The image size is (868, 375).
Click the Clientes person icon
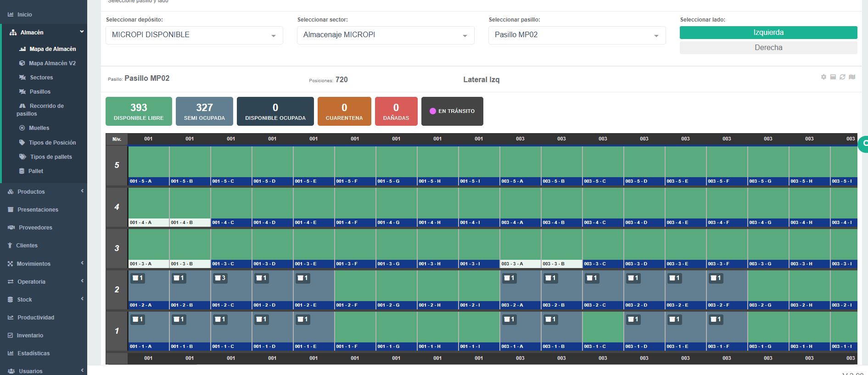[10, 246]
